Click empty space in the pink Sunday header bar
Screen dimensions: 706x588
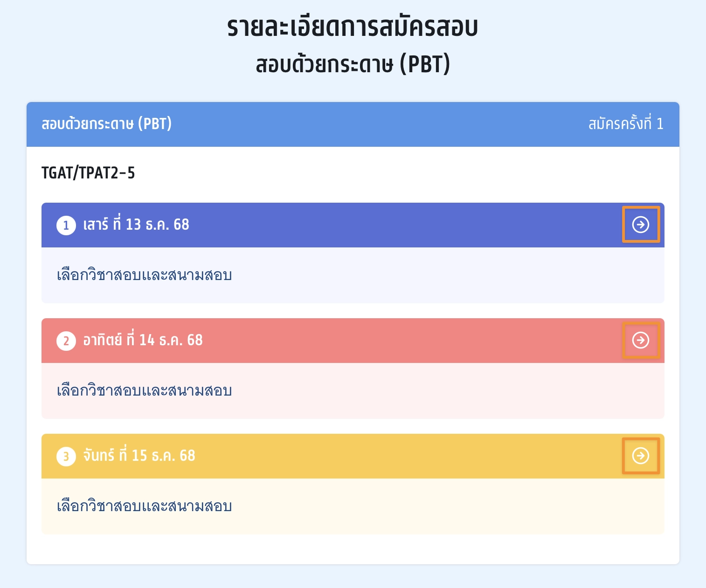tap(396, 341)
